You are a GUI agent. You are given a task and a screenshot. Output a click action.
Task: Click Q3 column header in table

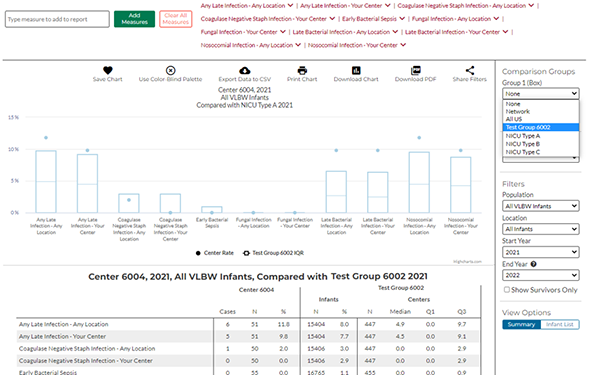[x=461, y=311]
